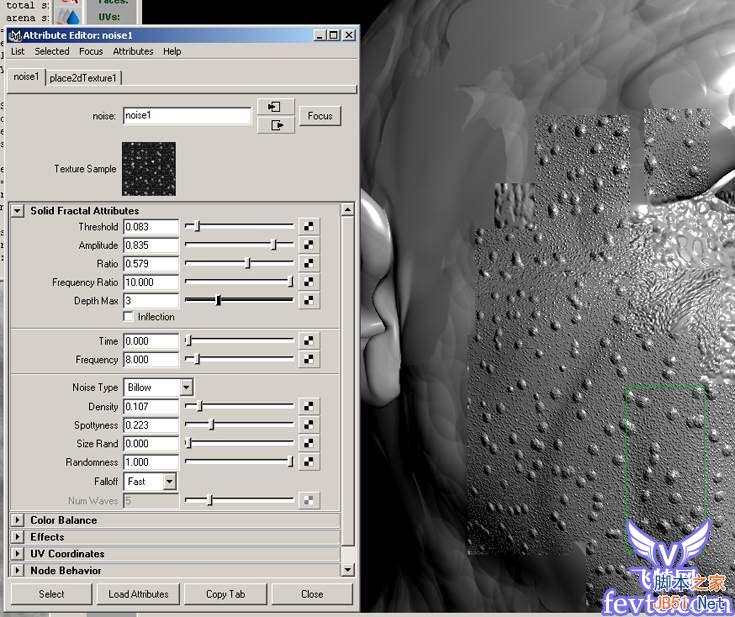
Task: Open the Attributes menu
Action: click(x=133, y=51)
